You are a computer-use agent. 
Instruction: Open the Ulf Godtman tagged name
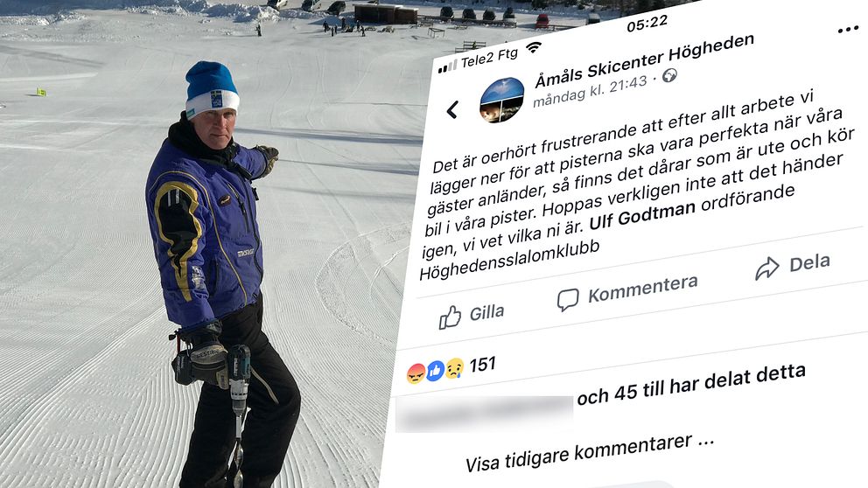pyautogui.click(x=642, y=215)
